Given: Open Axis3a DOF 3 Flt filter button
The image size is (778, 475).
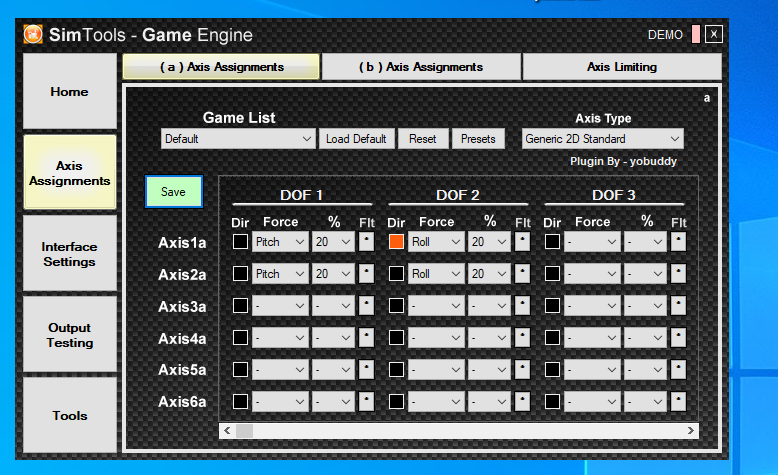Looking at the screenshot, I should (x=678, y=305).
